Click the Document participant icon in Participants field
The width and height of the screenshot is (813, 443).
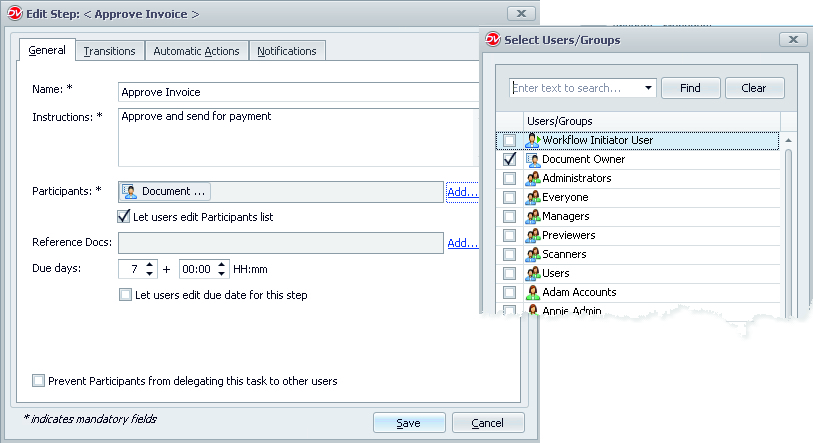click(x=130, y=191)
